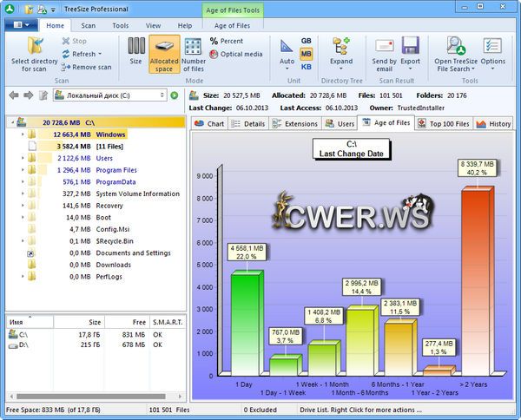
Task: Open the Scan ribbon tab
Action: [88, 26]
